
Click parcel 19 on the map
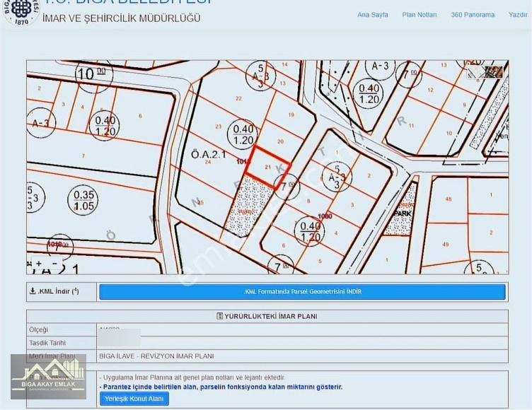click(291, 115)
